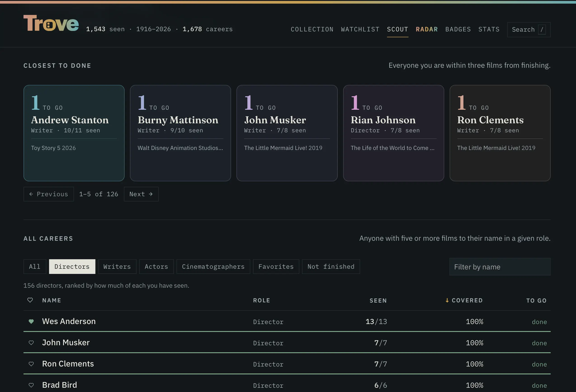The height and width of the screenshot is (392, 576).
Task: Click the 1–5 of 126 page indicator
Action: click(99, 194)
